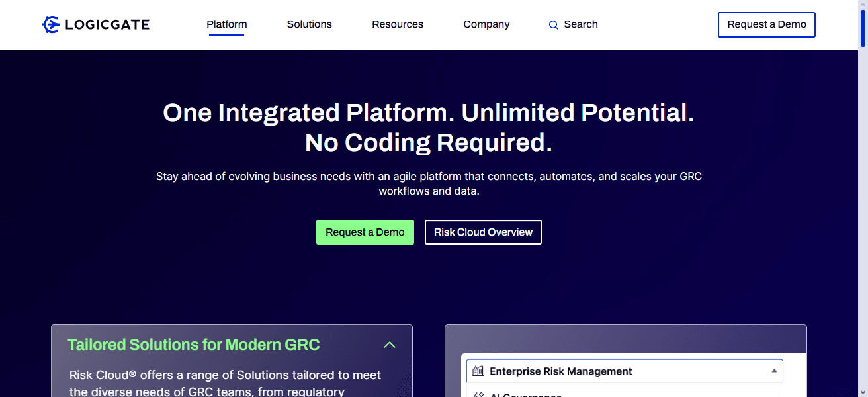Click the headline One Integrated Platform. Unlimited Potential.
Screen dimensions: 868x397
tap(429, 112)
